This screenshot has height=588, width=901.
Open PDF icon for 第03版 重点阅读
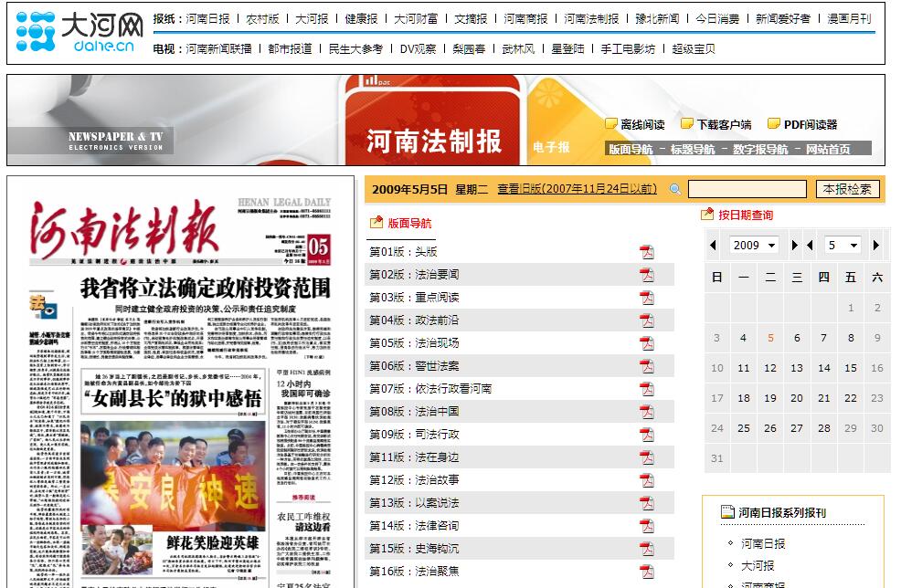(647, 298)
